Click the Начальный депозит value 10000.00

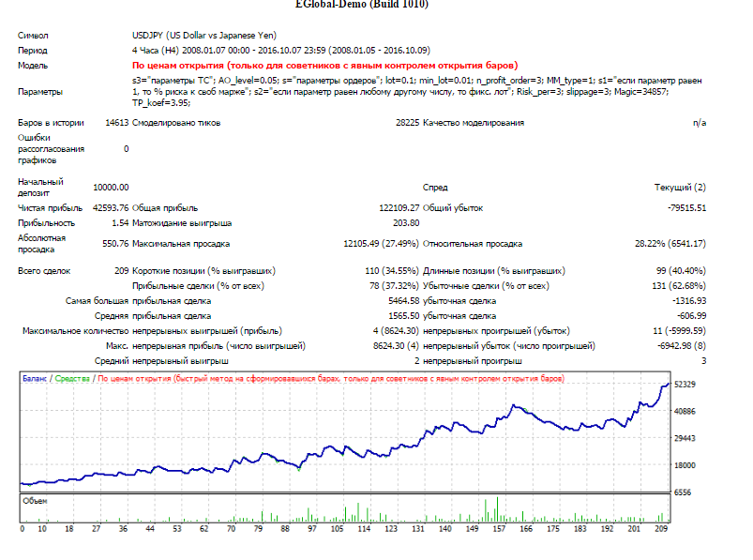click(111, 188)
